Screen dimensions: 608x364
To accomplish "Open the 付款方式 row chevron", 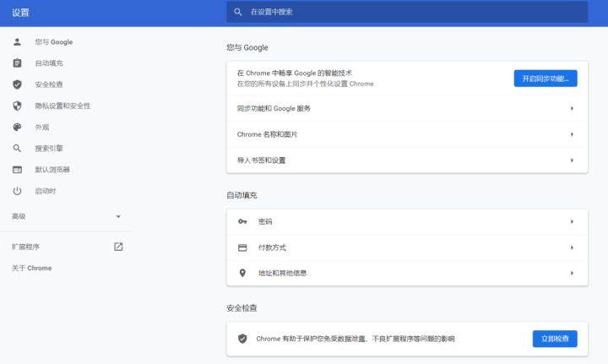I will point(572,247).
